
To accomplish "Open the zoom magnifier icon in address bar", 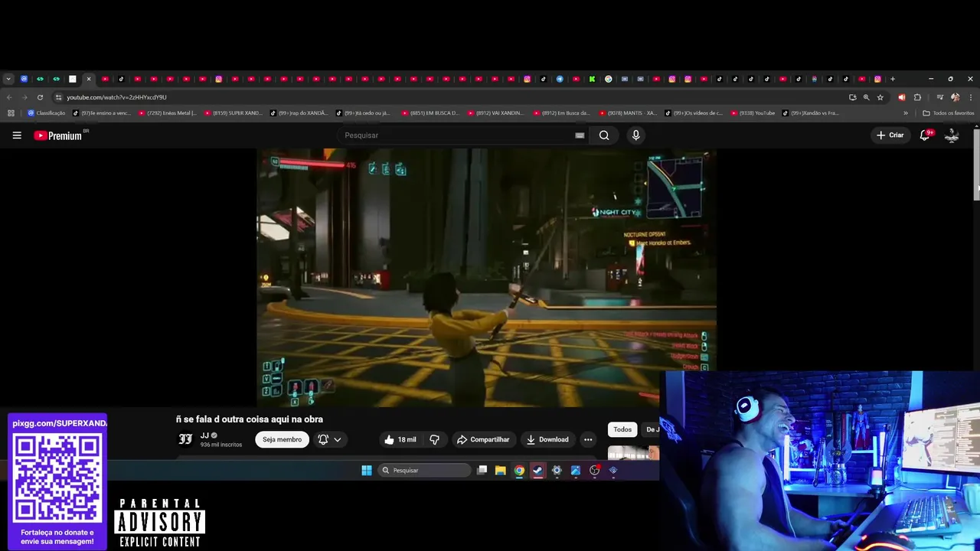I will 866,97.
